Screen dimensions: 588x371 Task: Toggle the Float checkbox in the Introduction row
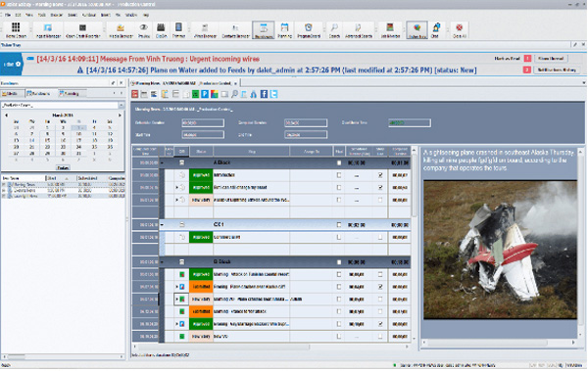339,175
